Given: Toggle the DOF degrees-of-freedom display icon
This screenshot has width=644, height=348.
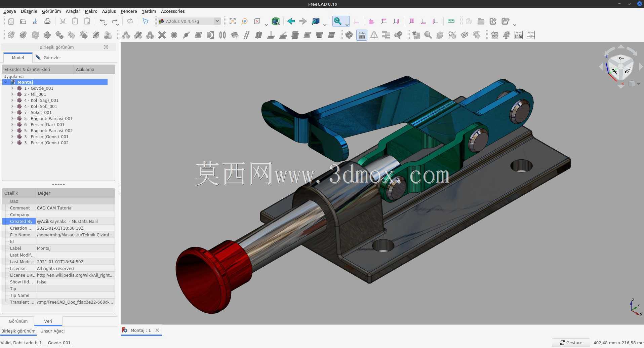Looking at the screenshot, I should 477,35.
